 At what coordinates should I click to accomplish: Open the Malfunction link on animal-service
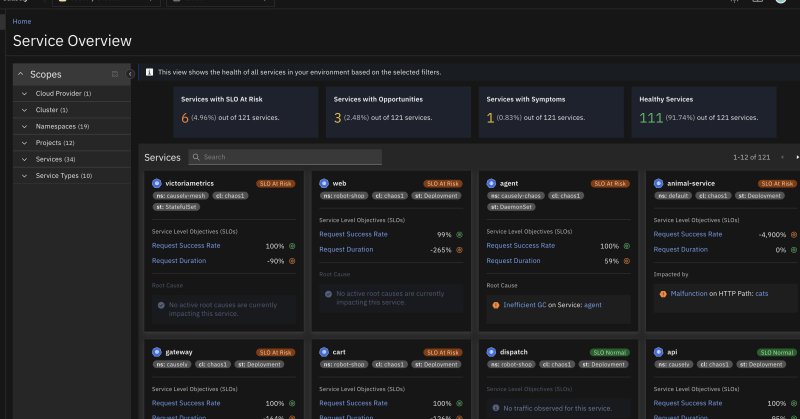[689, 293]
